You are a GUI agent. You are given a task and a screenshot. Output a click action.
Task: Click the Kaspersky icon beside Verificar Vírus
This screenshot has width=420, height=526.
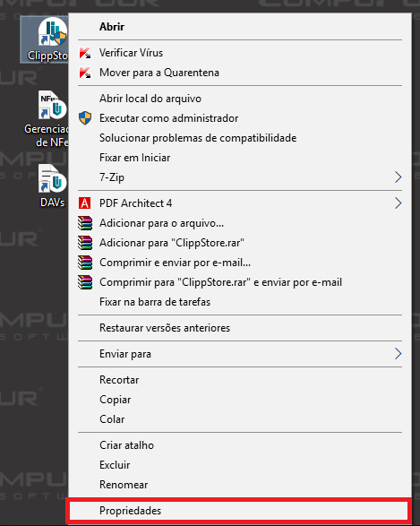click(x=85, y=53)
